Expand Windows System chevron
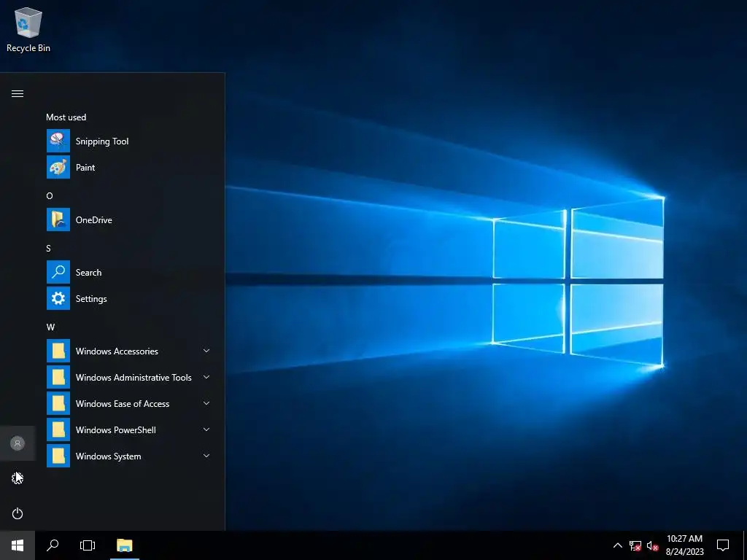This screenshot has width=747, height=560. pos(206,456)
